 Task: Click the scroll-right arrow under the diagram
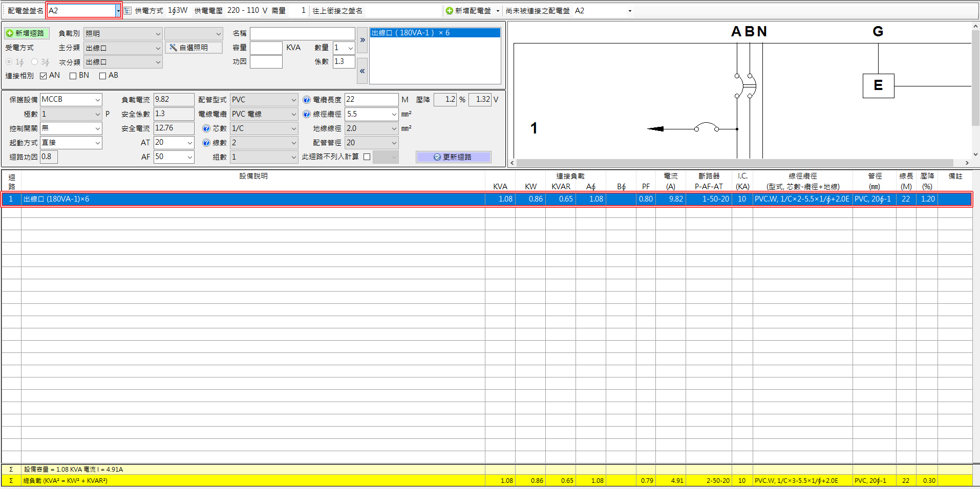point(967,163)
